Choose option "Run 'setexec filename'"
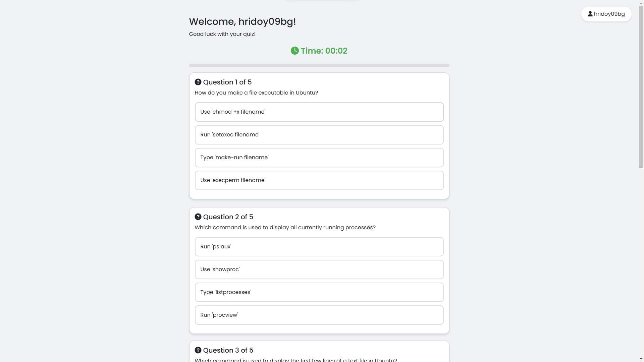The height and width of the screenshot is (362, 644). pos(319,135)
